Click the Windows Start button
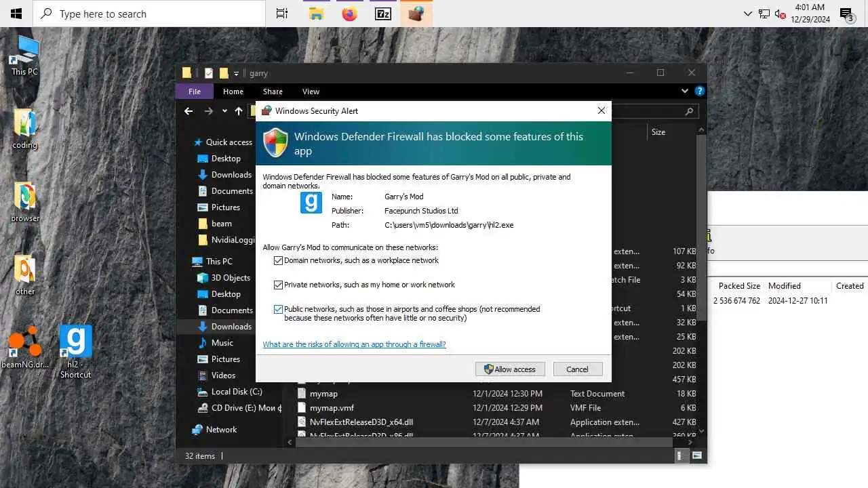Viewport: 868px width, 488px height. pyautogui.click(x=16, y=14)
